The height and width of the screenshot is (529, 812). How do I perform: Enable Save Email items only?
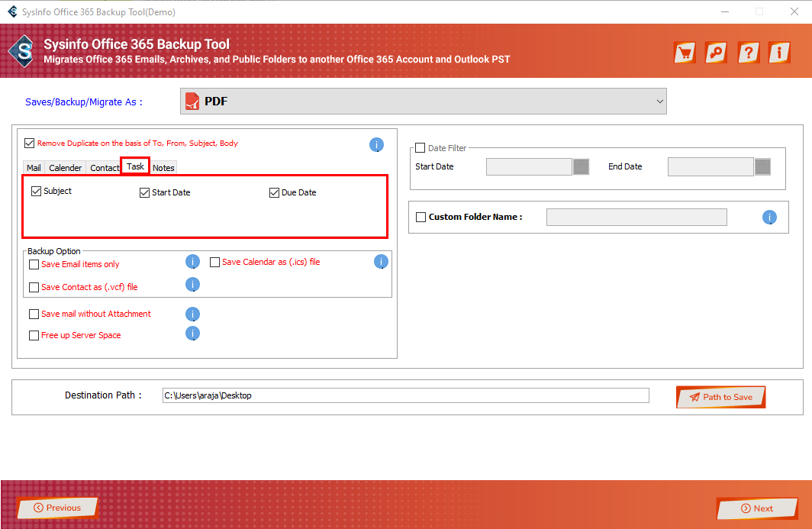[x=34, y=265]
